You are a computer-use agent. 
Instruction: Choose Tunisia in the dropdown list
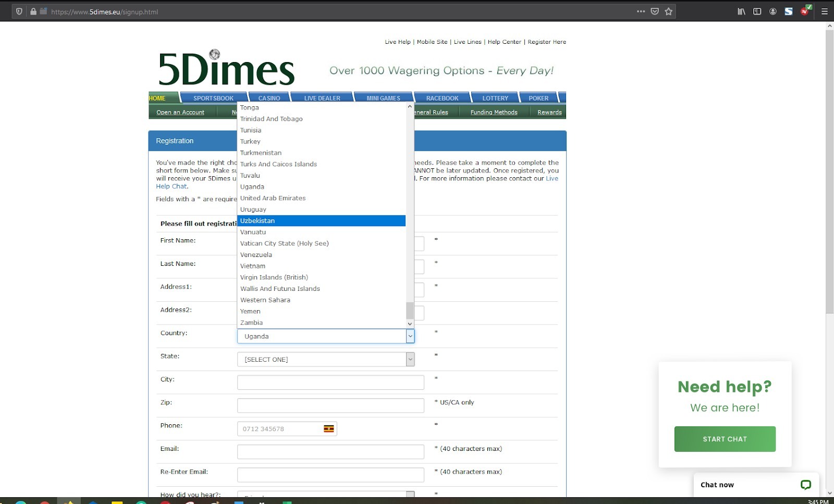pos(321,130)
